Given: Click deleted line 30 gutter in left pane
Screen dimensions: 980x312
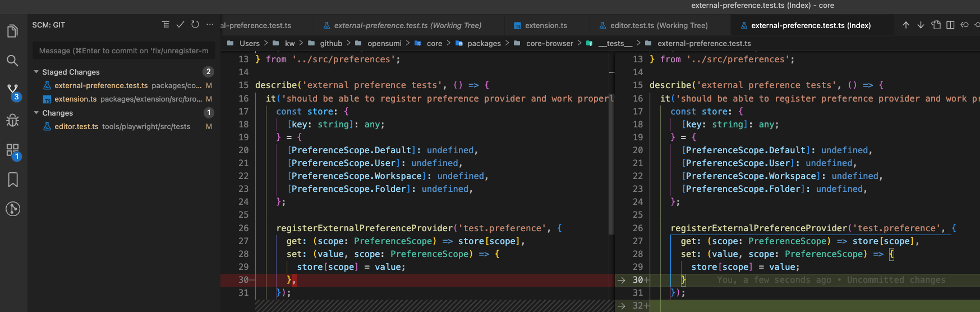Looking at the screenshot, I should [243, 280].
